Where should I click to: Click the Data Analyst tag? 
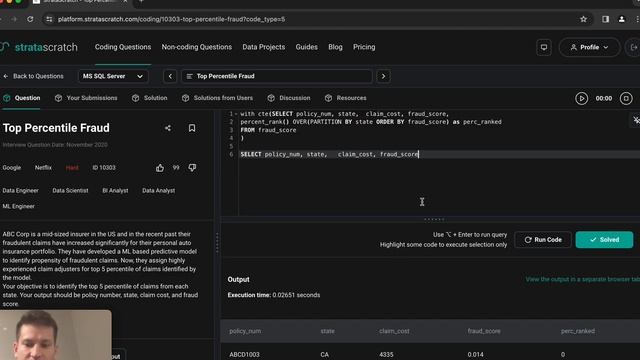pos(158,191)
